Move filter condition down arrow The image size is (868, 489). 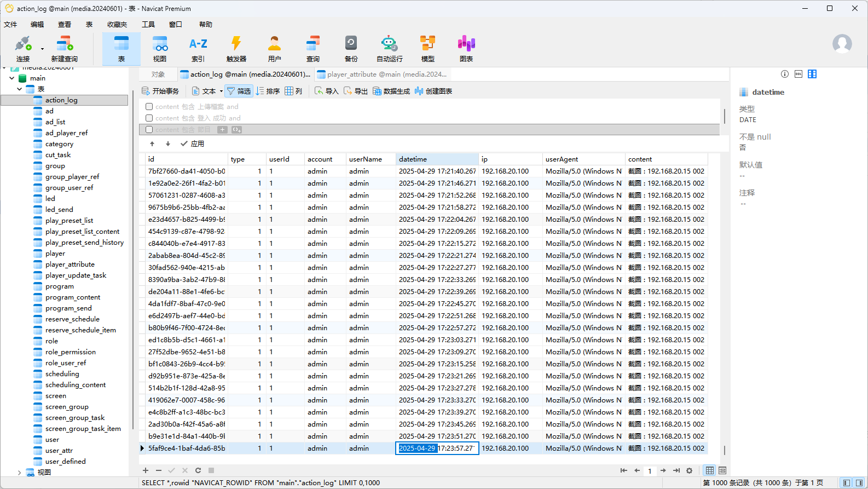pyautogui.click(x=168, y=143)
